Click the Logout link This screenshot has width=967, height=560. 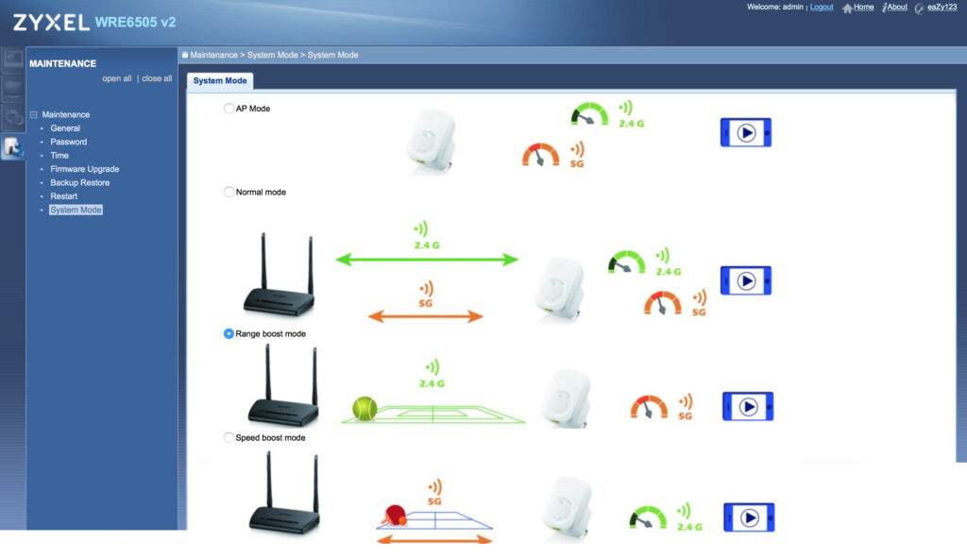[x=822, y=8]
